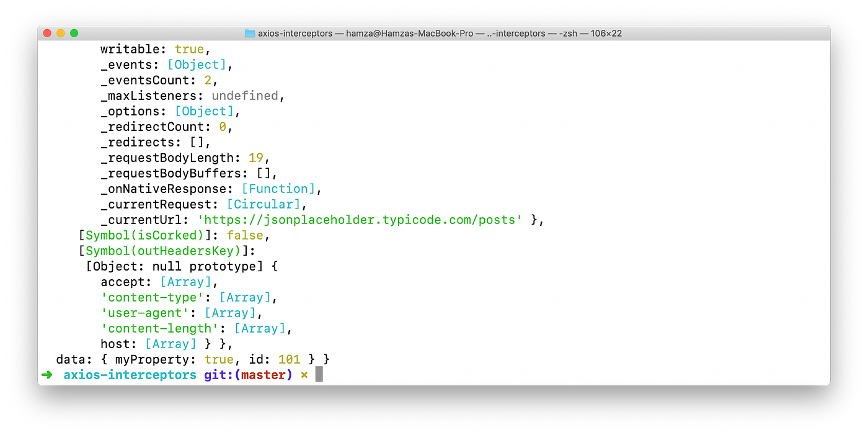Select the [Circular] value of _currentRequest
Viewport: 868px width, 435px height.
pos(263,204)
